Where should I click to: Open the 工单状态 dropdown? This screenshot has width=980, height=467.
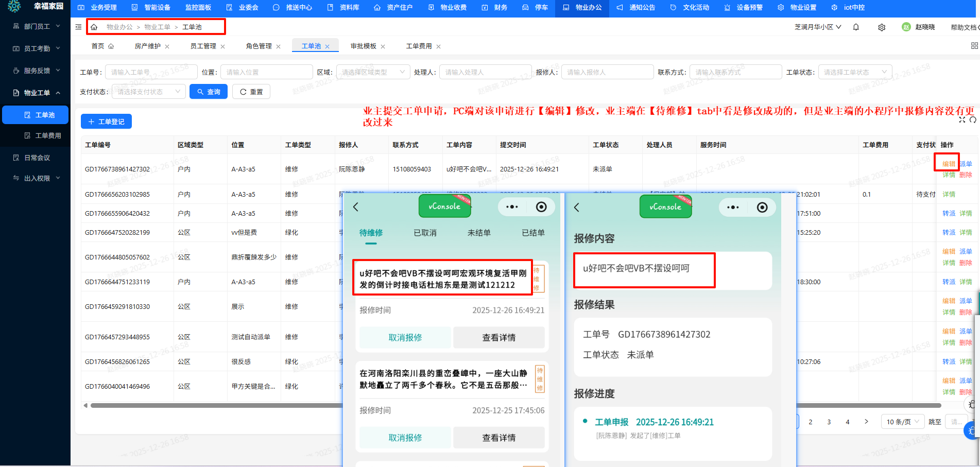[x=854, y=72]
